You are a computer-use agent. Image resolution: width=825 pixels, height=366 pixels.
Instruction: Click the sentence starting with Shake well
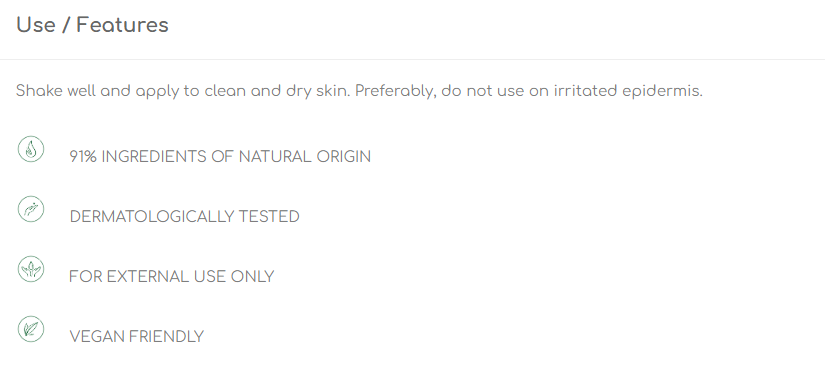pyautogui.click(x=183, y=91)
